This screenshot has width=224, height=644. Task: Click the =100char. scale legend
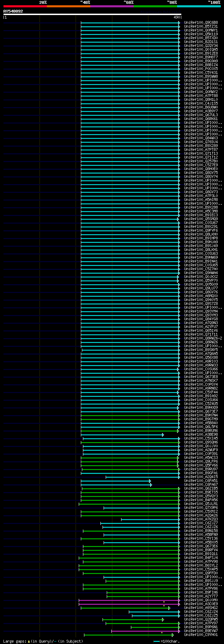pos(166,641)
